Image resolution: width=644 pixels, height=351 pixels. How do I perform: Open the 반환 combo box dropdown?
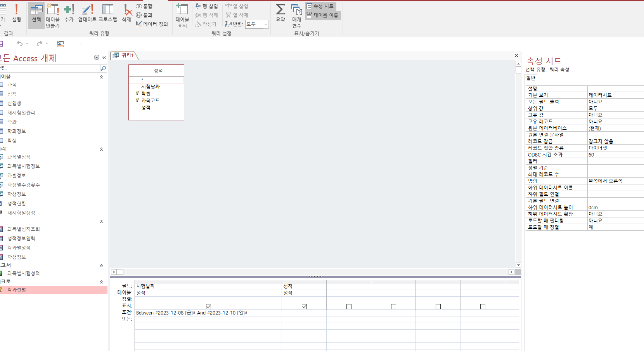click(x=266, y=24)
